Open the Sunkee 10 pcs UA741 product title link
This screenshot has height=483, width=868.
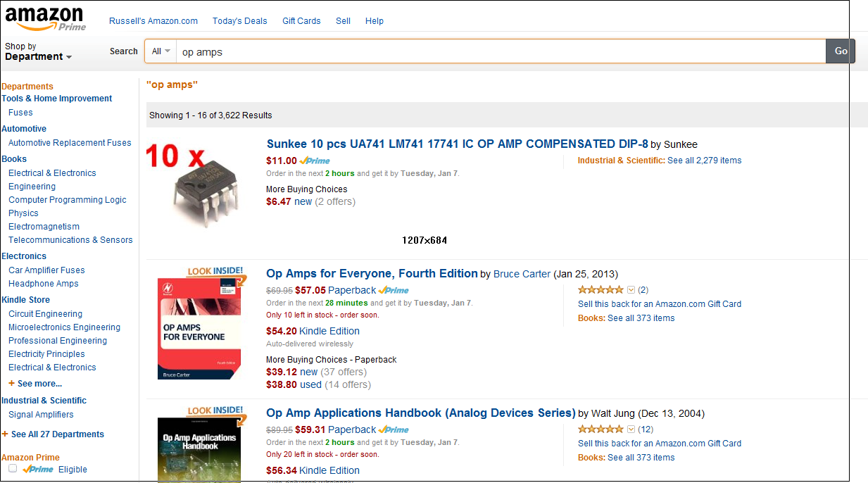[x=458, y=144]
